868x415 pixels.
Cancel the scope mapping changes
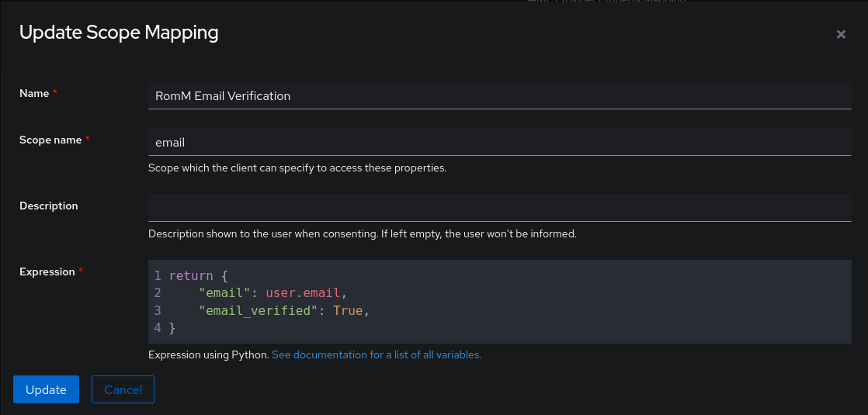pyautogui.click(x=123, y=389)
